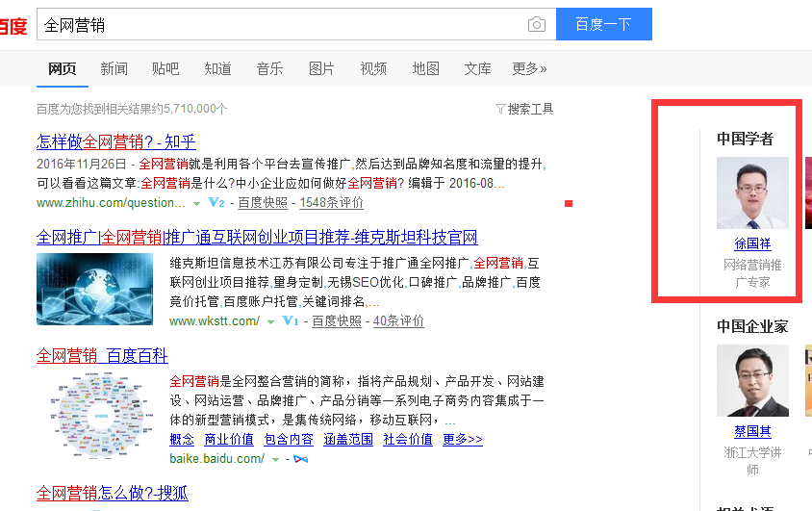812x511 pixels.
Task: Open the 更多» menu in navigation
Action: coord(529,68)
